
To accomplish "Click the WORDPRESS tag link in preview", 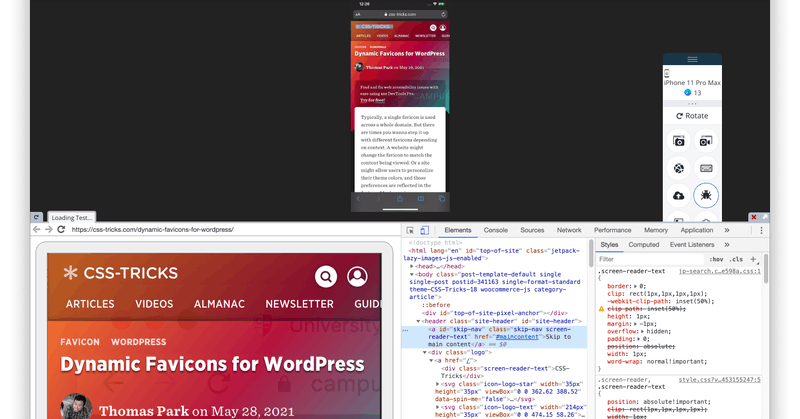I will coord(139,342).
